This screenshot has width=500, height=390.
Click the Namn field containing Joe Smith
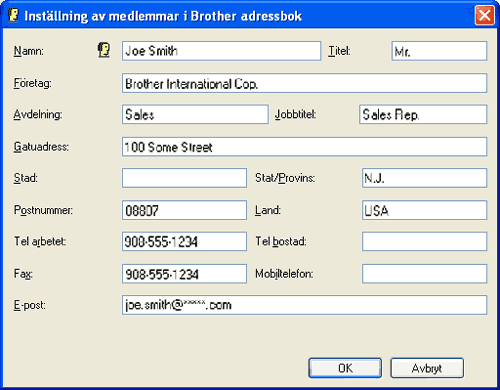click(x=221, y=51)
